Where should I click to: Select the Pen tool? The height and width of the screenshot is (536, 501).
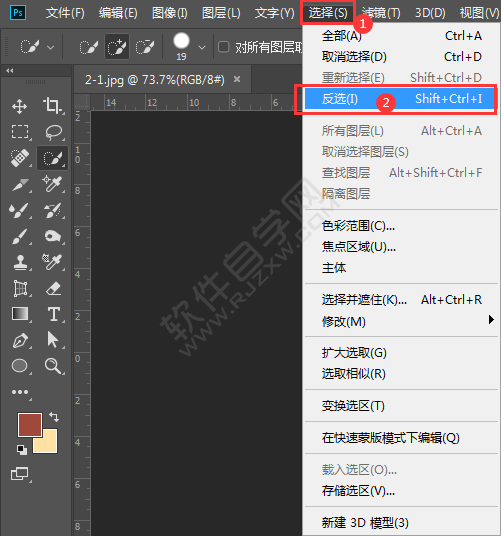coord(20,340)
